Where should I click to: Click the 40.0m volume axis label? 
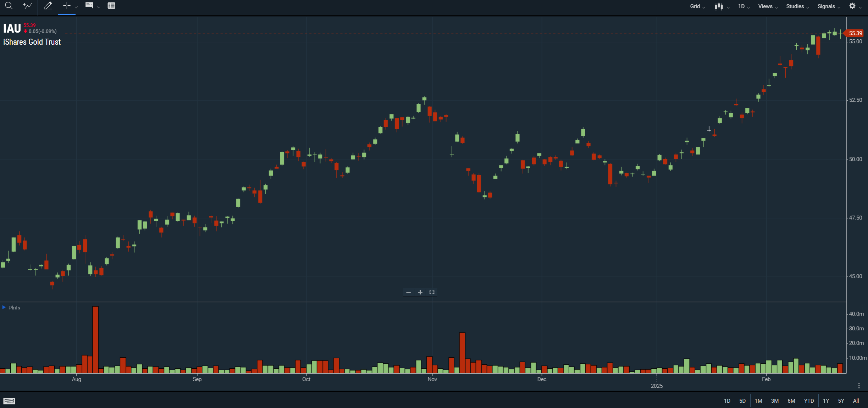click(x=856, y=314)
